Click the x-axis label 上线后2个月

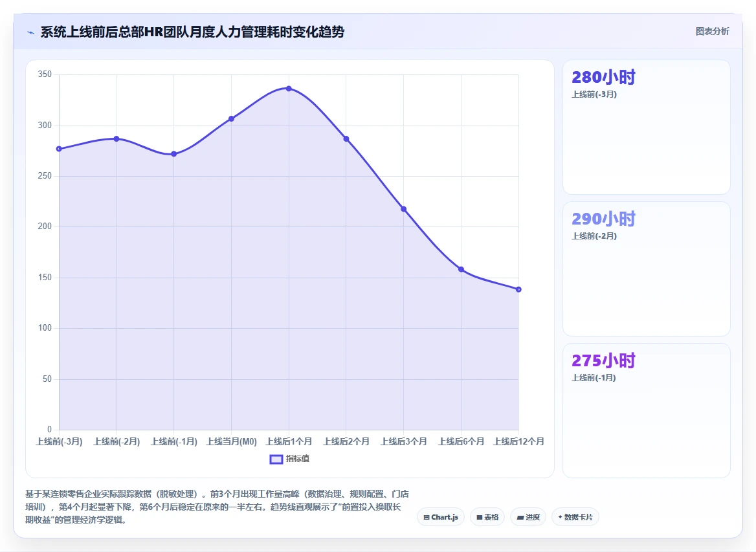click(x=346, y=441)
